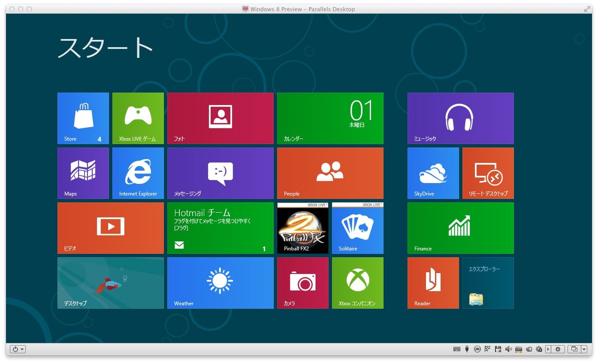Click the view mode windows button
Viewport: 598px width, 364px height.
pyautogui.click(x=574, y=349)
